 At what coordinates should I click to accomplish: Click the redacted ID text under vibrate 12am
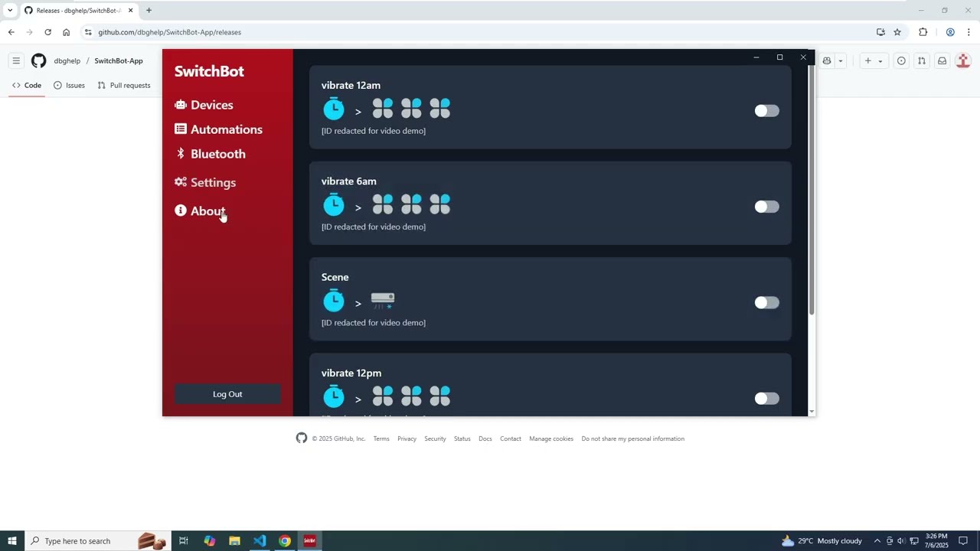click(374, 131)
